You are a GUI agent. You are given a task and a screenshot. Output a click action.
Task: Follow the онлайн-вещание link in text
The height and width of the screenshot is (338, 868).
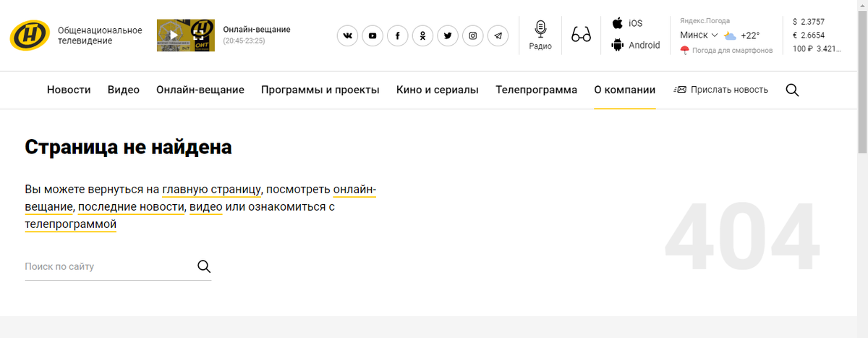(354, 190)
